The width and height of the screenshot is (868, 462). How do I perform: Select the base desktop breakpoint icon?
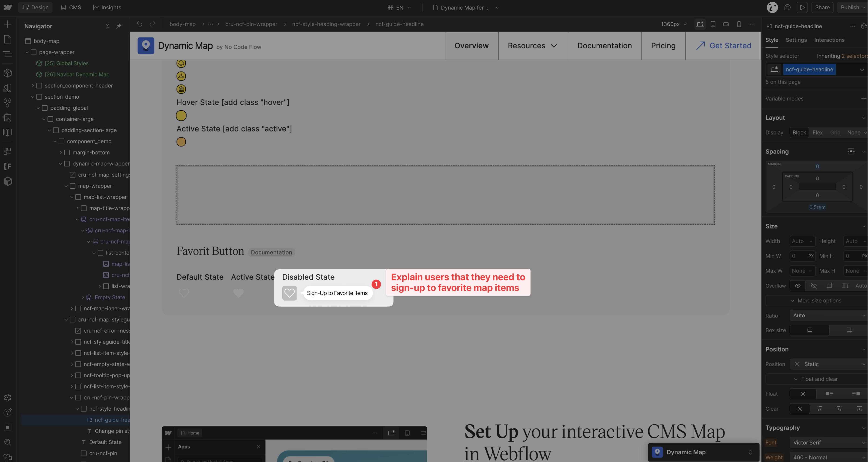tap(700, 24)
